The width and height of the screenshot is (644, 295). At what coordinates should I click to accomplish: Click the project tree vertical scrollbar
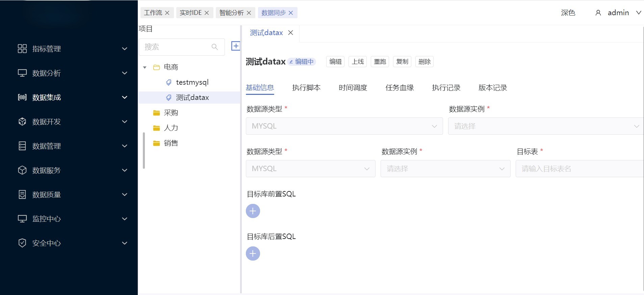144,151
